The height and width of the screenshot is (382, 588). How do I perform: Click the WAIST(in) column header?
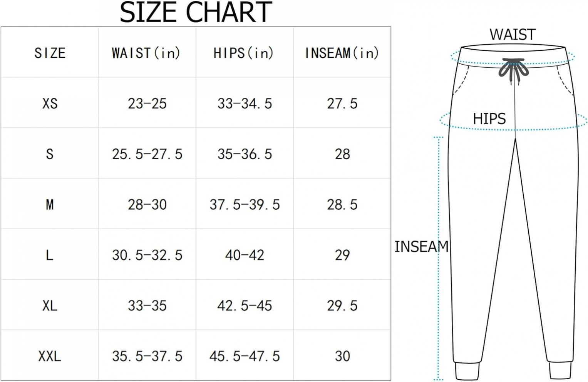[146, 53]
